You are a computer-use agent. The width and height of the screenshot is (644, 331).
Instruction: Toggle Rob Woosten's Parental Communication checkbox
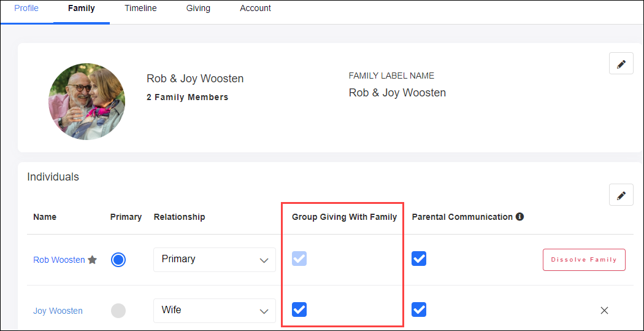419,259
